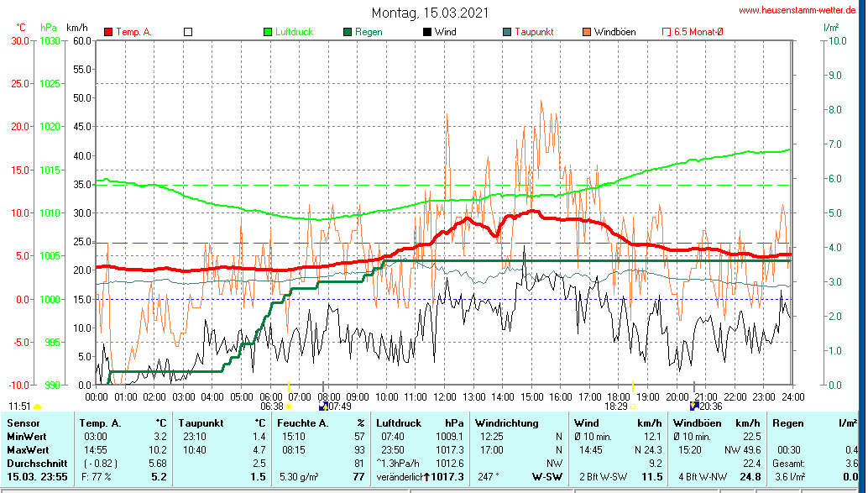Click the moonrise icon next to 07:49

tap(323, 406)
